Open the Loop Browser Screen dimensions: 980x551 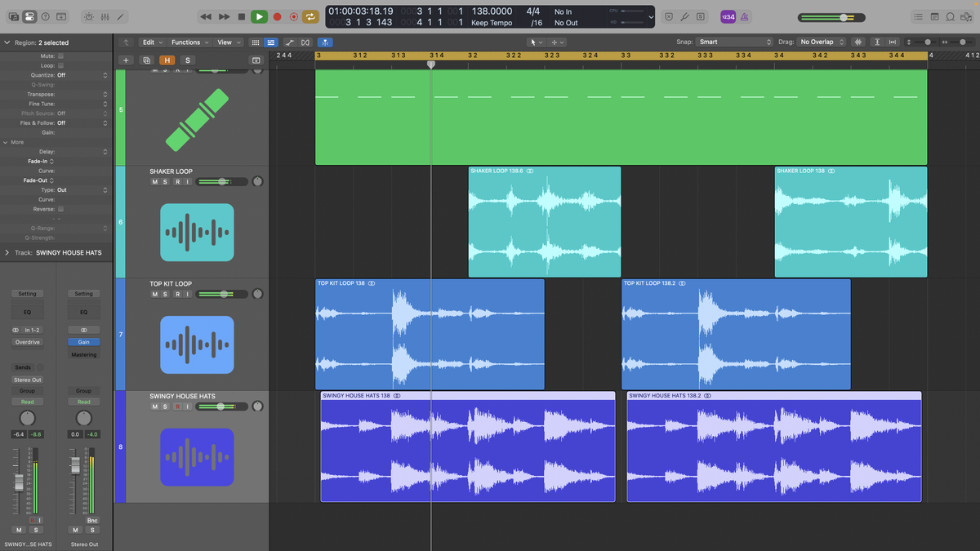click(950, 16)
